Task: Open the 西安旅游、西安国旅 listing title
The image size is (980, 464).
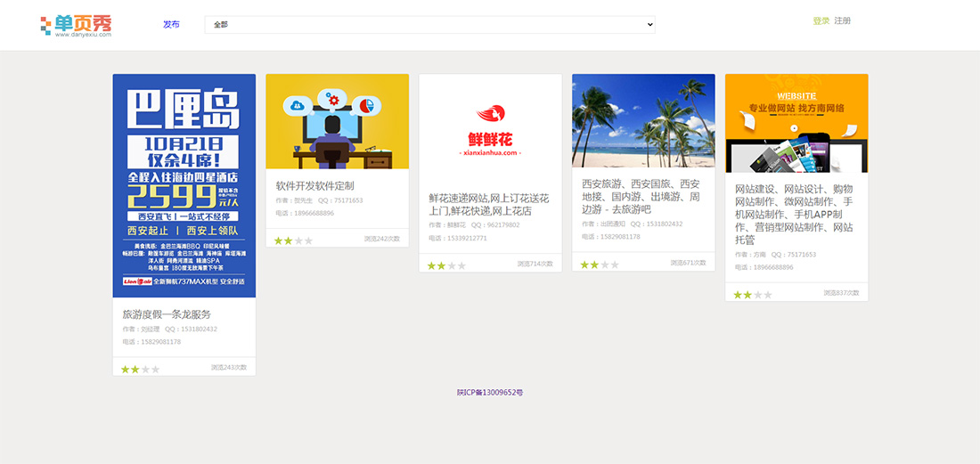Action: (641, 196)
